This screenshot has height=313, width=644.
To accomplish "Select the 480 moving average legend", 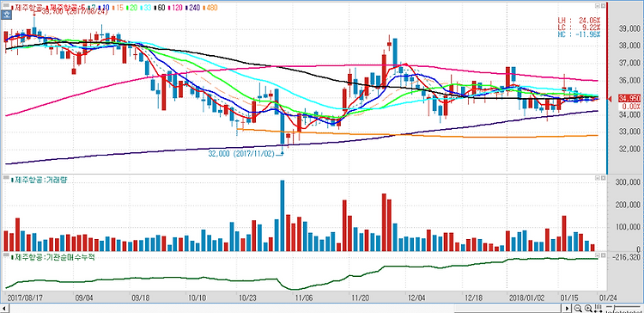I will (210, 8).
